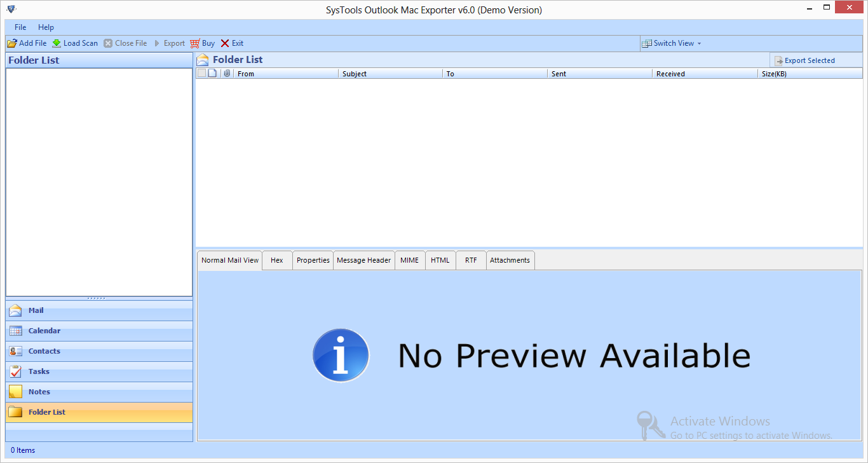Click the Switch View label
The width and height of the screenshot is (868, 463).
pyautogui.click(x=674, y=43)
